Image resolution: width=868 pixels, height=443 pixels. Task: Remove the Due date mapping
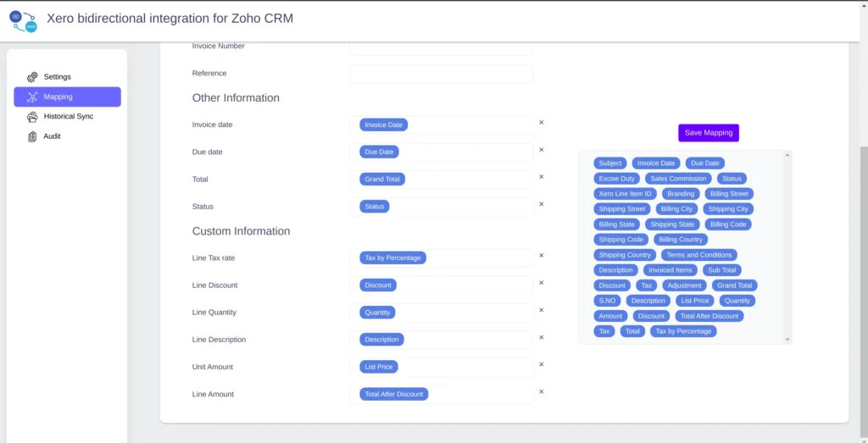[x=542, y=149]
